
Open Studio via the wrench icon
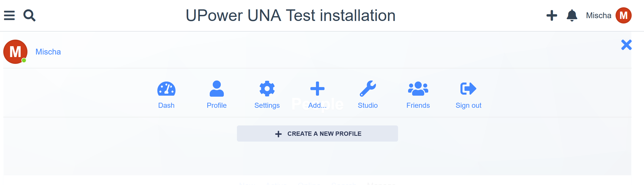pos(368,89)
